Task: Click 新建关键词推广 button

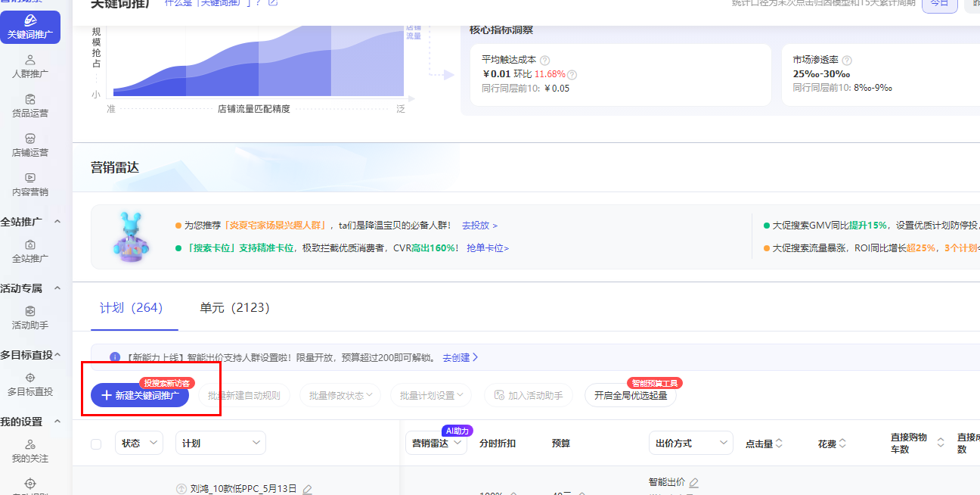Action: click(140, 395)
